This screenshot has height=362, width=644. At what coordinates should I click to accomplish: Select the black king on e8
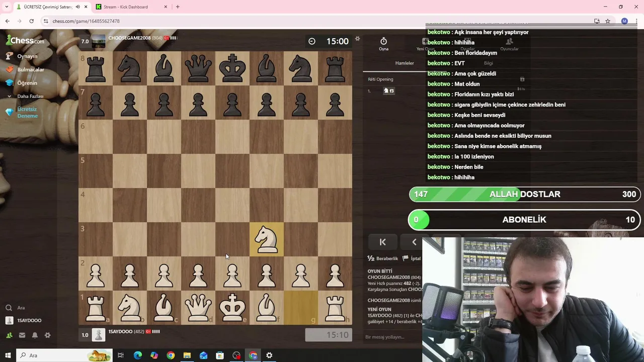[232, 68]
